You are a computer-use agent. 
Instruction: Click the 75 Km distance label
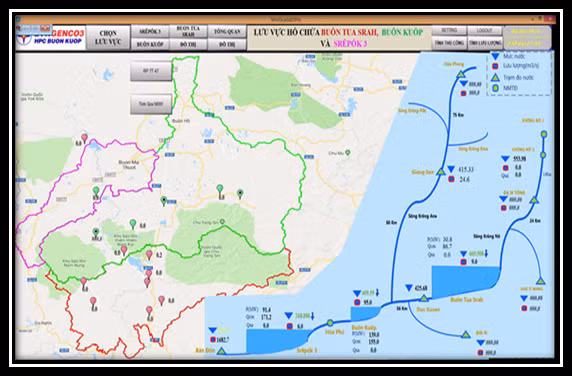[458, 115]
